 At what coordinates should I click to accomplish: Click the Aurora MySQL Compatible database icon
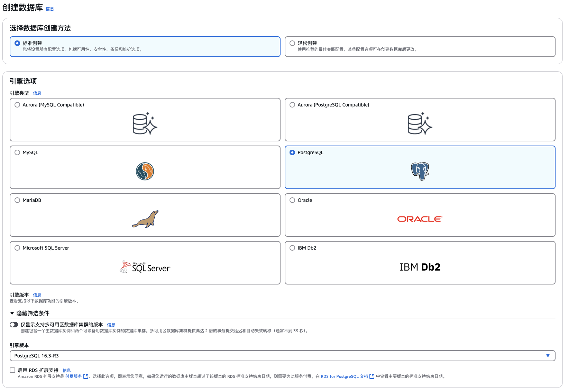click(x=145, y=124)
